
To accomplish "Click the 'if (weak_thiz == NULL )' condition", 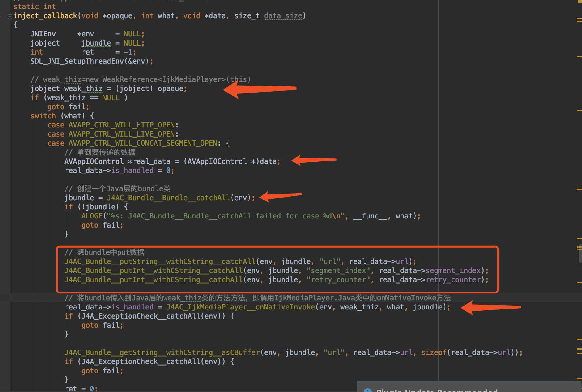I will (79, 98).
